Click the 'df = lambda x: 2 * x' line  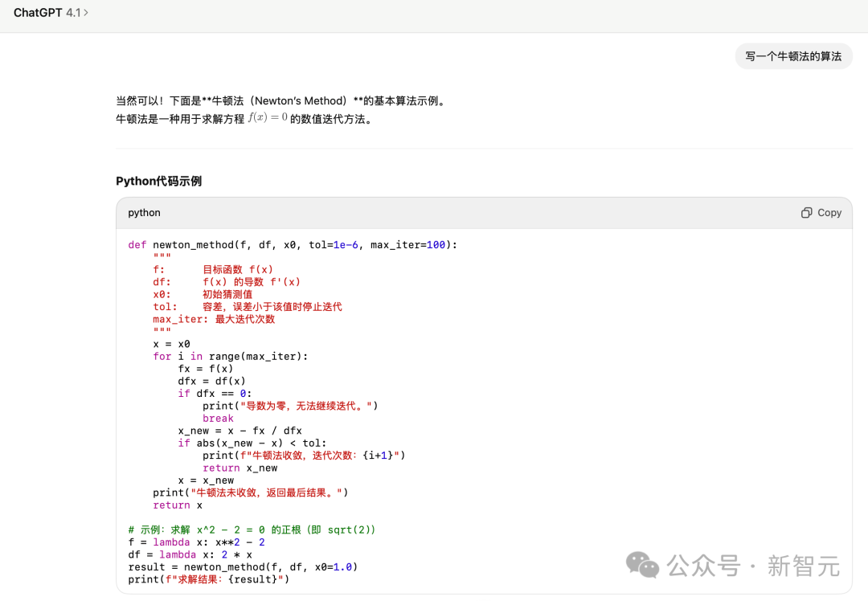[x=190, y=554]
